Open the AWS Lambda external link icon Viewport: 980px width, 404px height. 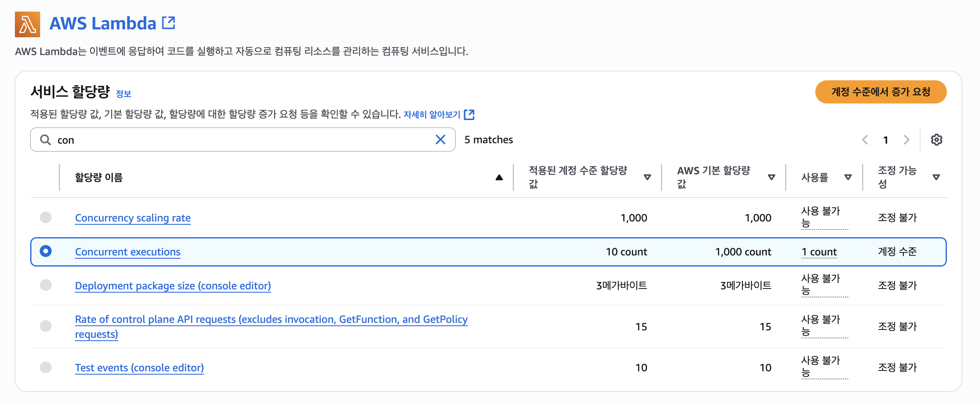(168, 23)
